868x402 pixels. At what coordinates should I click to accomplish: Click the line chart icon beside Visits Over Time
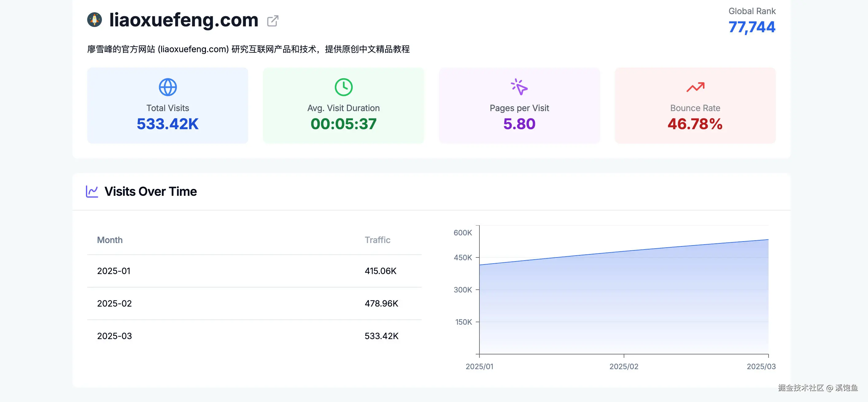[x=92, y=191]
